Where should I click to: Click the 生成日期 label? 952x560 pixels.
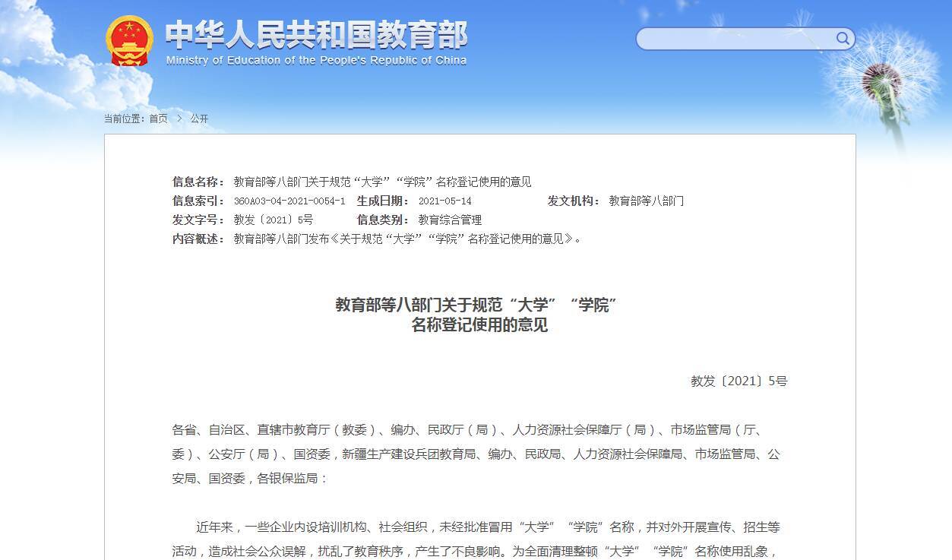click(x=383, y=201)
